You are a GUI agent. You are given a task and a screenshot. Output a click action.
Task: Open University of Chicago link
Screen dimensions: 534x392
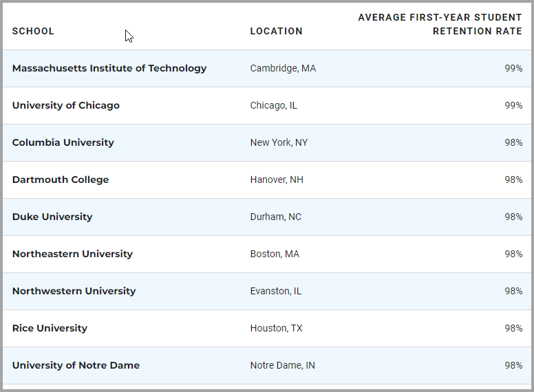point(66,105)
